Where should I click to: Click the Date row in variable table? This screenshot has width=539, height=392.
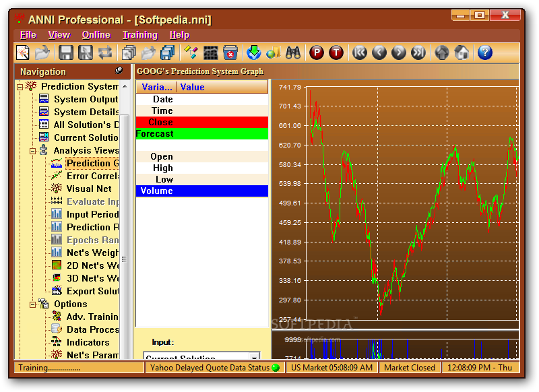click(201, 99)
